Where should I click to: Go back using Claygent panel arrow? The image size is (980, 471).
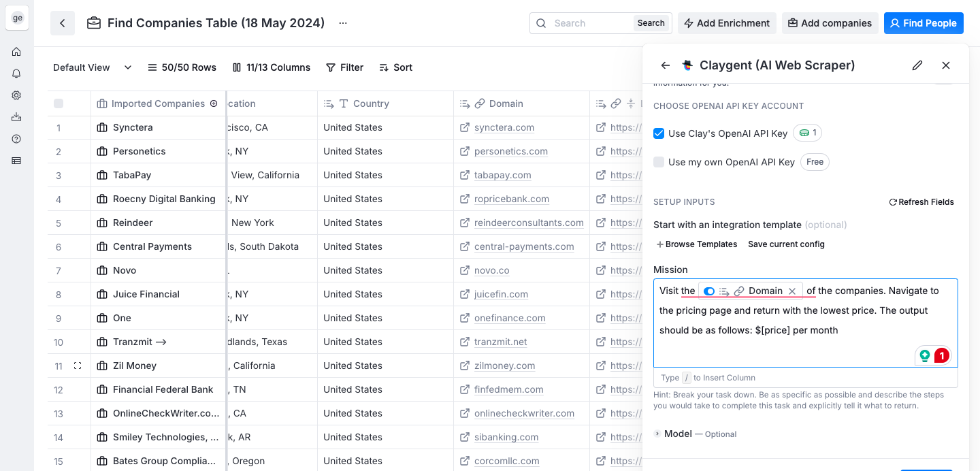tap(666, 65)
